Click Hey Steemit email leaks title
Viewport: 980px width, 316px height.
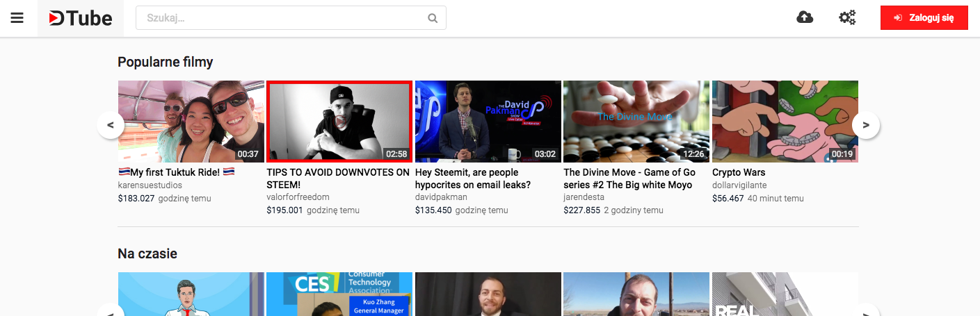(473, 178)
